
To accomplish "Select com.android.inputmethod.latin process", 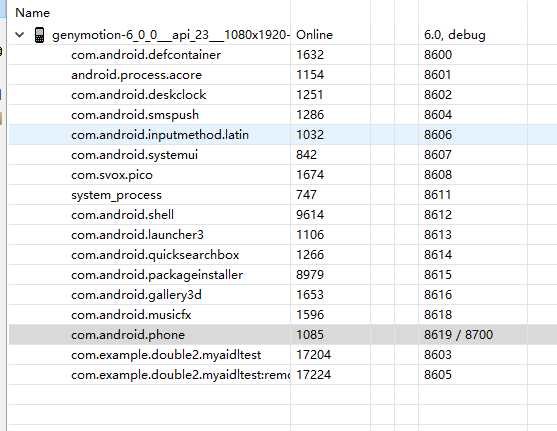I will coord(282,135).
